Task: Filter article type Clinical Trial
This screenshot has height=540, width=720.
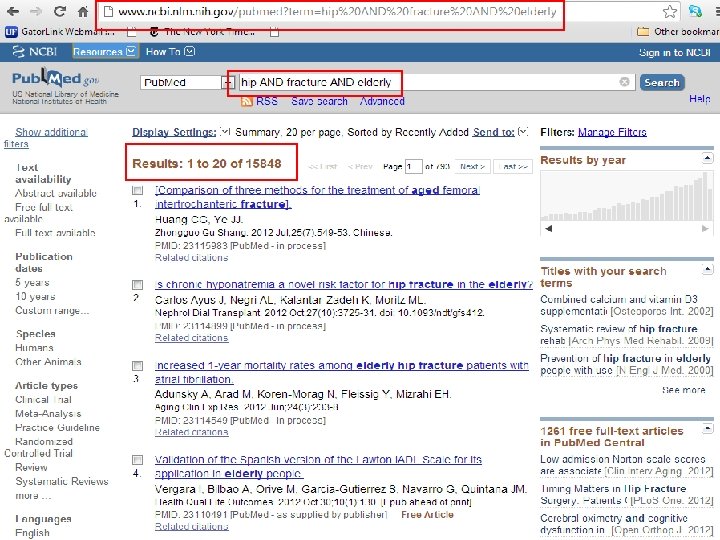Action: (43, 399)
